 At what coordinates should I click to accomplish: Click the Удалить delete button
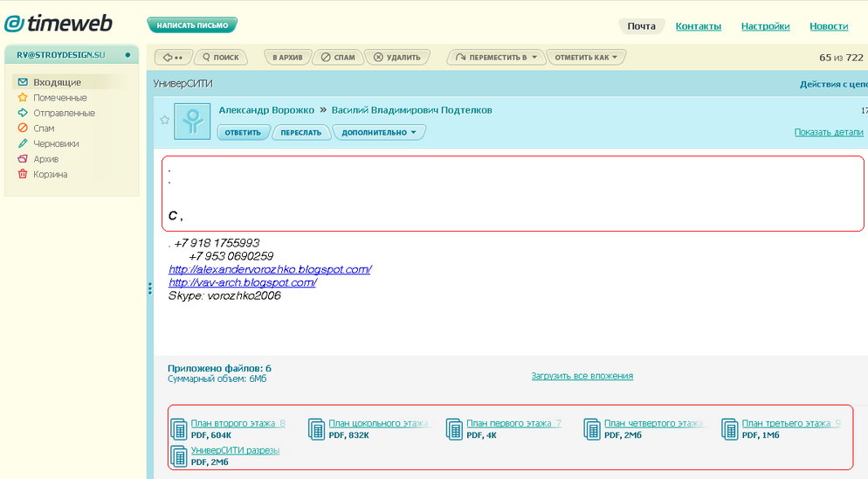point(396,57)
